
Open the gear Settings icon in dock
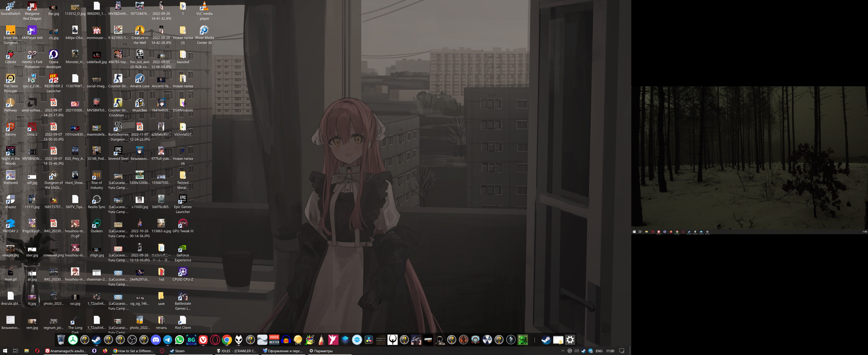tap(570, 340)
